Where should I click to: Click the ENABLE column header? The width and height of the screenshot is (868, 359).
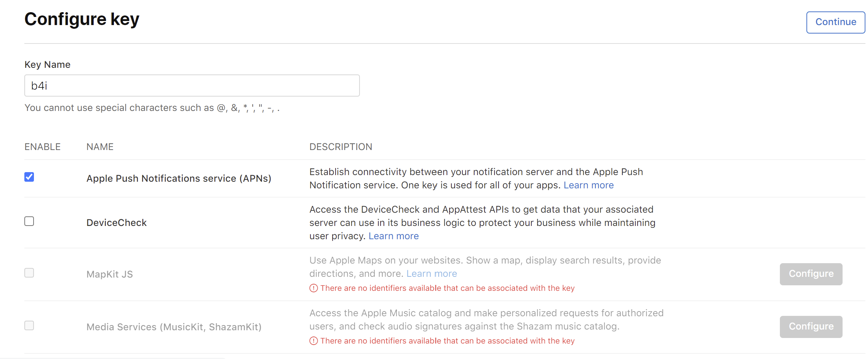[42, 147]
